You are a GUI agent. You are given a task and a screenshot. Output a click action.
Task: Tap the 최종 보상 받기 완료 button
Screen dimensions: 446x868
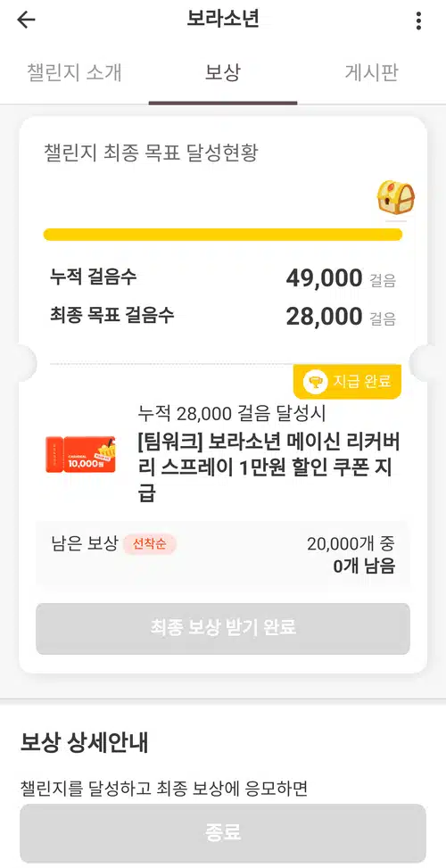223,628
